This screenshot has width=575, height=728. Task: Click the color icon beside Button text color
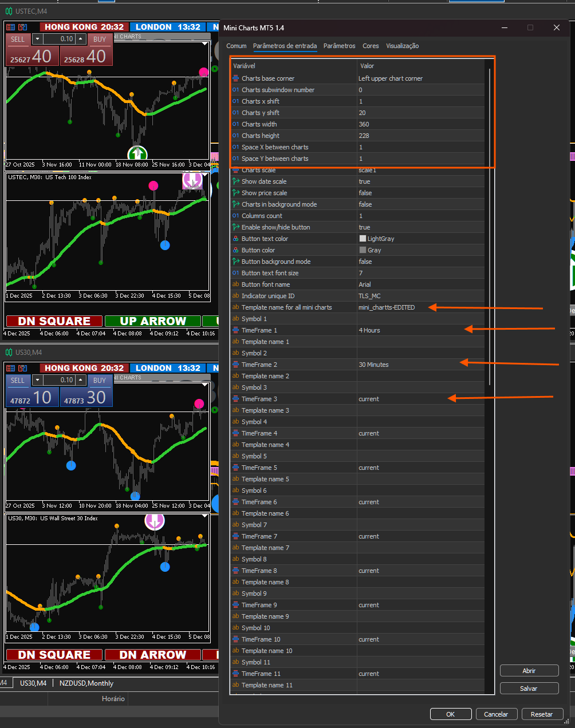click(x=235, y=239)
